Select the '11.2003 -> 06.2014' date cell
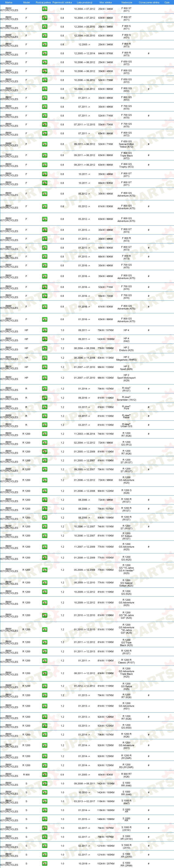The image size is (174, 868). pyautogui.click(x=84, y=434)
